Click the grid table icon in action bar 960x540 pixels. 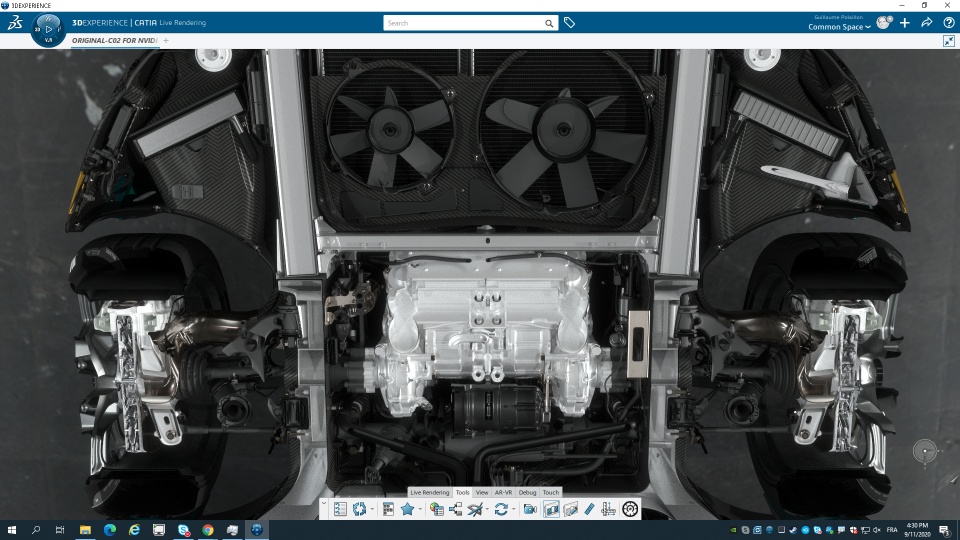(388, 509)
